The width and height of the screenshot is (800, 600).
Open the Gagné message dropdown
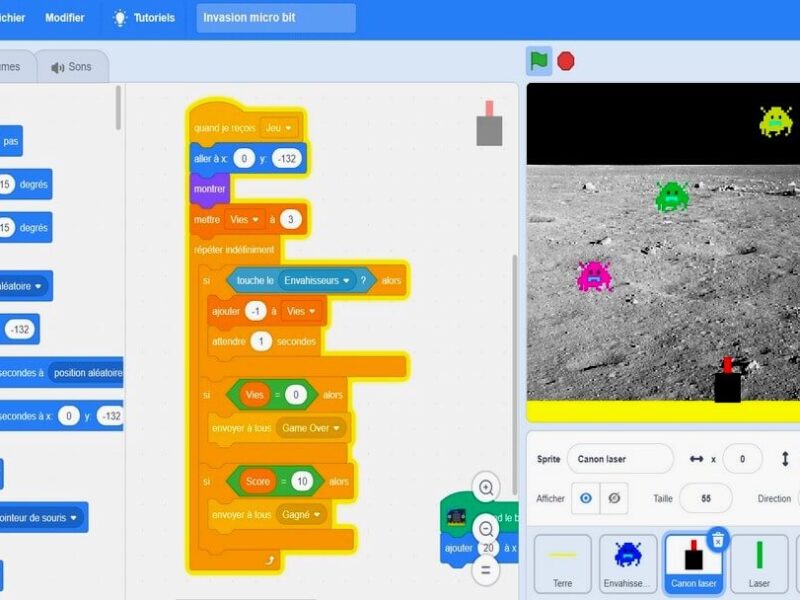[301, 515]
